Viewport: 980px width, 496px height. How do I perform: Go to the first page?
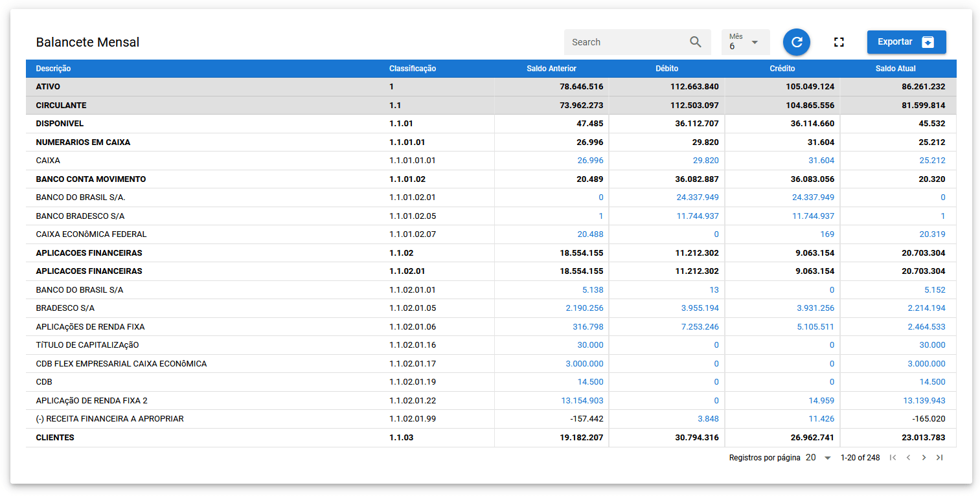pyautogui.click(x=893, y=458)
